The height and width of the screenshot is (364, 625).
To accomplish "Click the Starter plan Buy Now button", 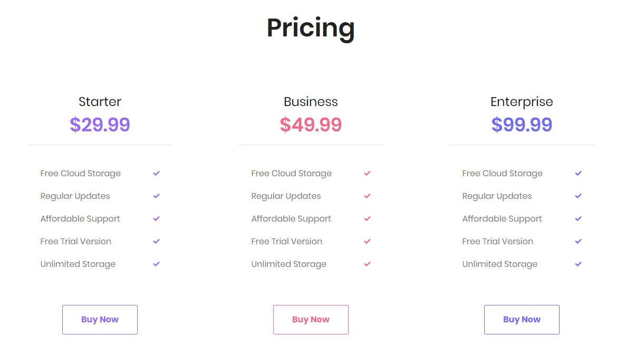I will (x=100, y=319).
